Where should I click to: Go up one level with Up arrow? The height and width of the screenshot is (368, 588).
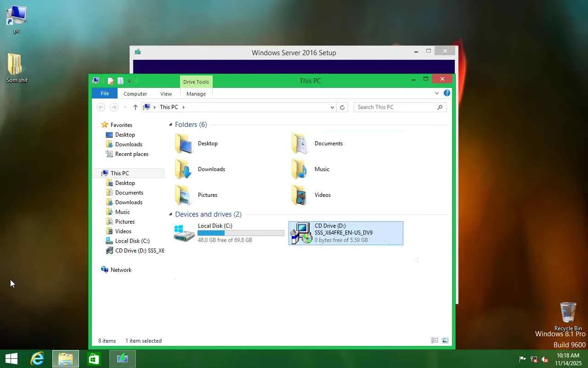(x=135, y=107)
